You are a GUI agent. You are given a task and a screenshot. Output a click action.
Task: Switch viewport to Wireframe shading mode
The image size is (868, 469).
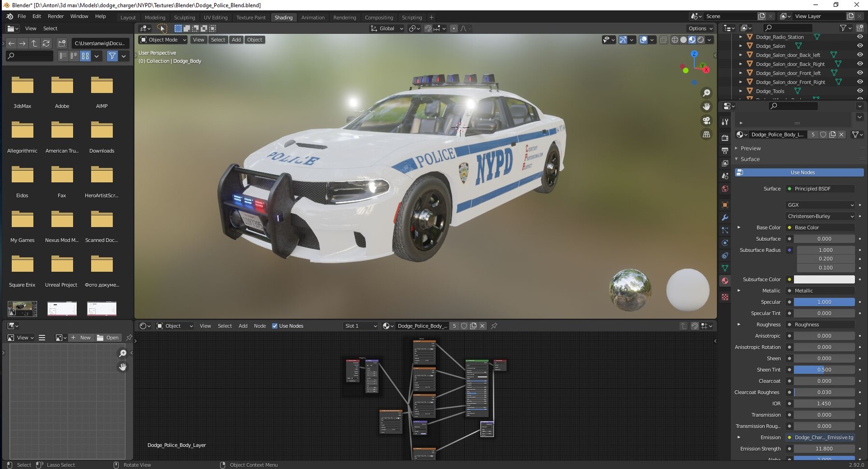[675, 40]
